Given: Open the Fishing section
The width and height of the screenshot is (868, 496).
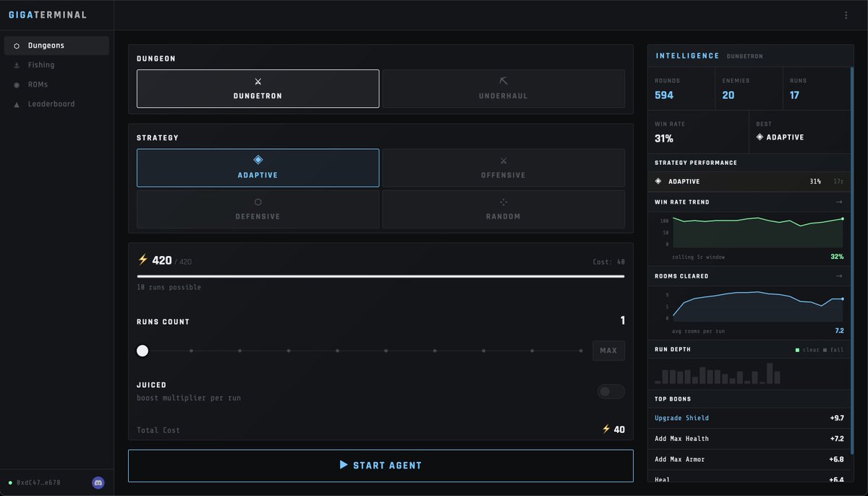Looking at the screenshot, I should click(56, 65).
